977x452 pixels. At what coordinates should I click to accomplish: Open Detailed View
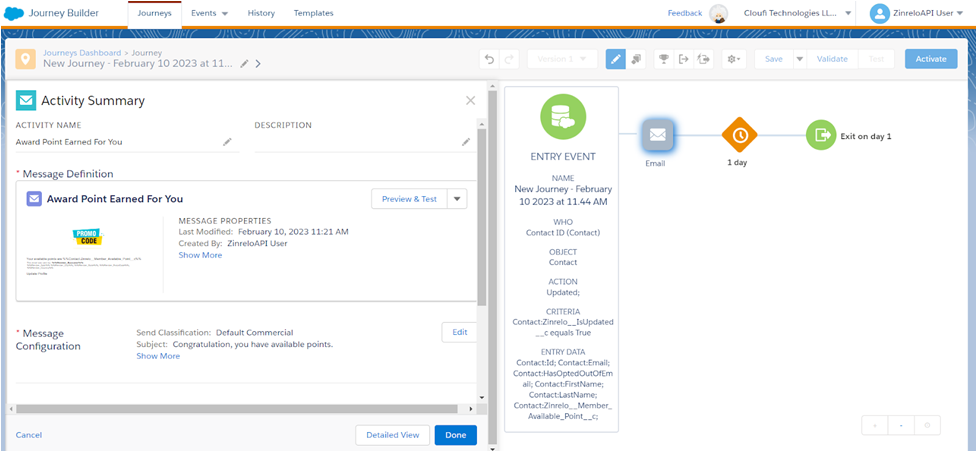393,435
